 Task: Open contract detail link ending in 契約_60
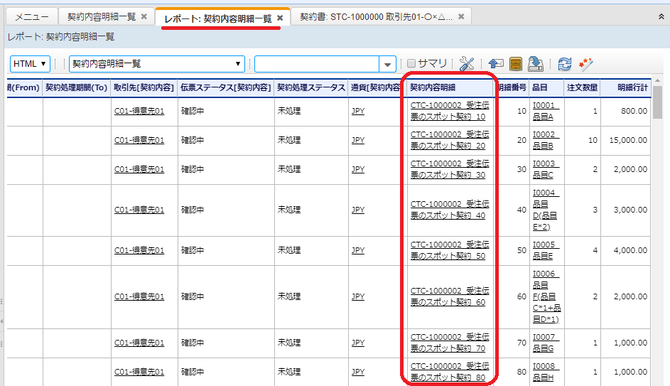(x=450, y=296)
